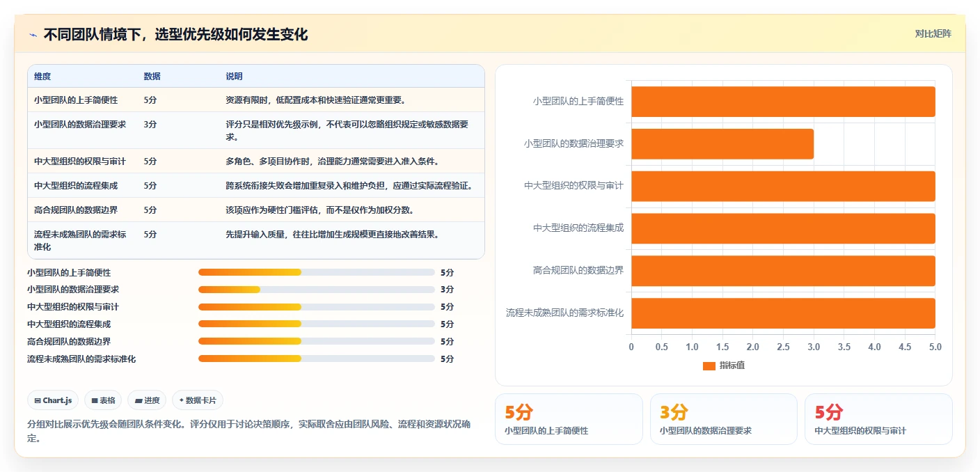
Task: Click chart bar for 中大型组织的流程集成
Action: pyautogui.click(x=783, y=228)
